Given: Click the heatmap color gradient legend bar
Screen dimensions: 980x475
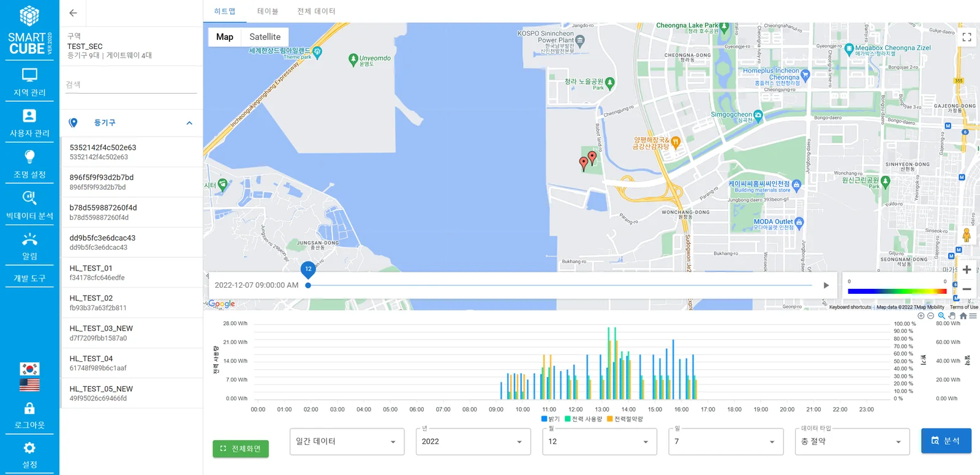Looking at the screenshot, I should [x=897, y=291].
